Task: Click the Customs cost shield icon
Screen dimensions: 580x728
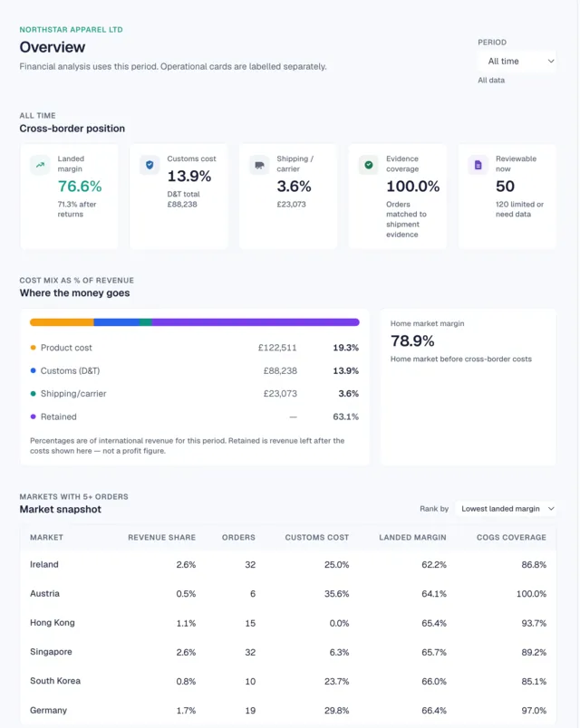Action: 150,165
